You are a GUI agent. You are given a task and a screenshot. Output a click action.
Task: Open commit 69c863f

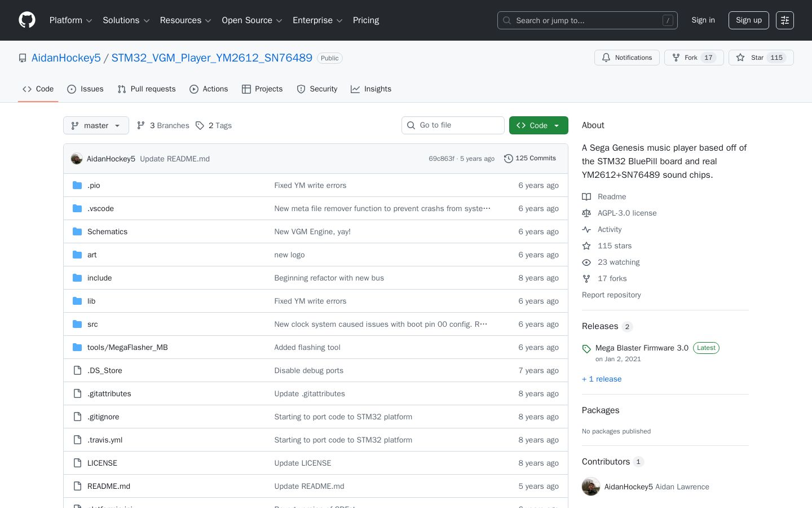click(442, 159)
